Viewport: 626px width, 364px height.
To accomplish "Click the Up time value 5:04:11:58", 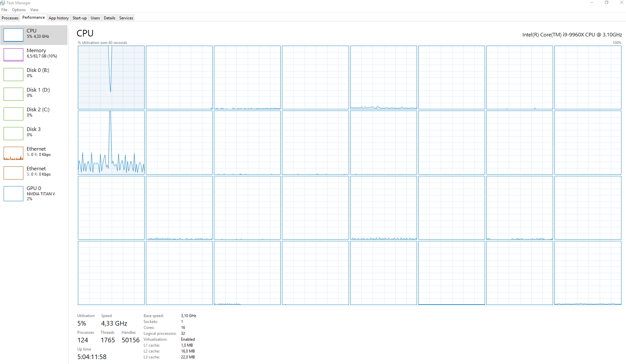I will pyautogui.click(x=92, y=357).
